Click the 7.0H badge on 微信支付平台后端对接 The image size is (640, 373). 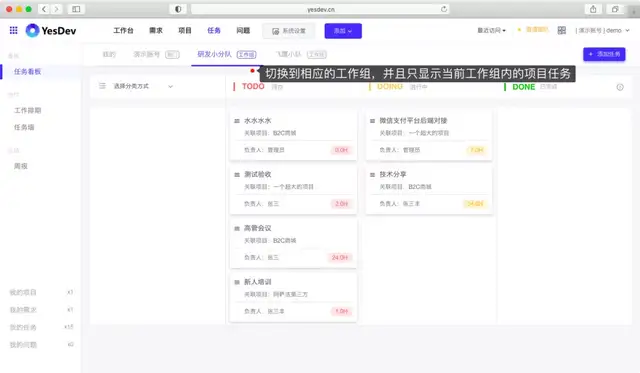click(476, 150)
